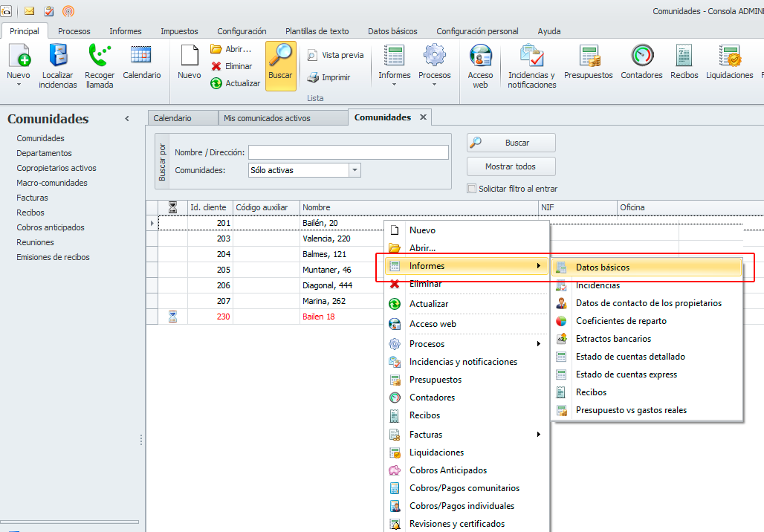The height and width of the screenshot is (532, 764).
Task: Click the Buscar magnifier in ribbon
Action: click(x=280, y=64)
